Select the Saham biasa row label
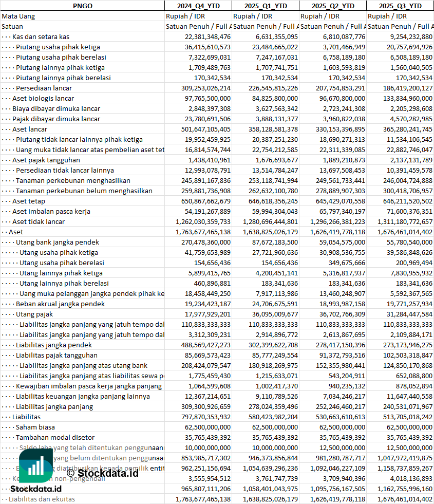 coord(35,427)
